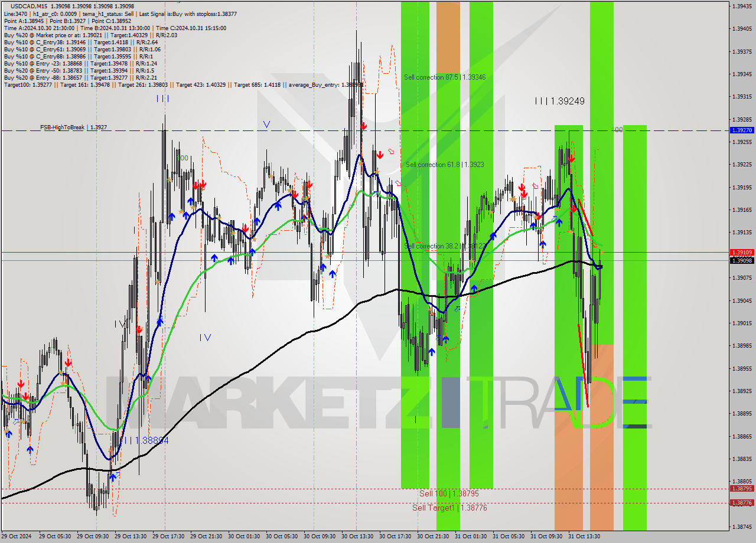The height and width of the screenshot is (543, 756).
Task: Select the blue 'V' wave label
Action: 266,125
